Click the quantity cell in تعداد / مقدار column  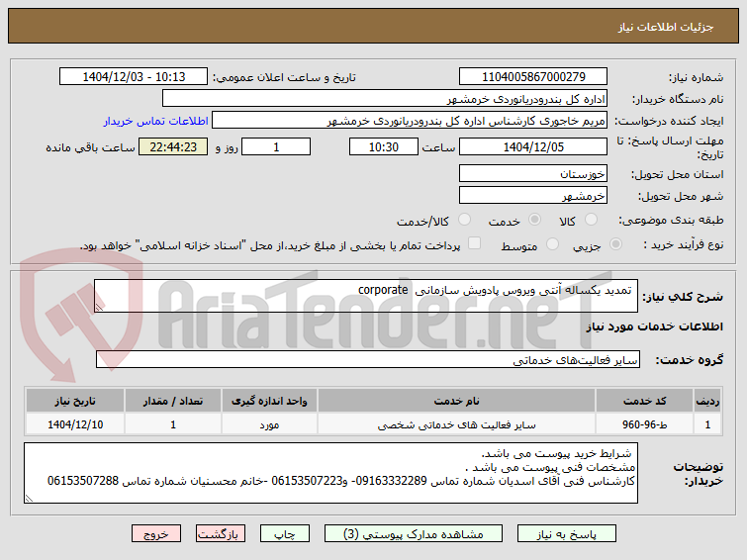(173, 424)
